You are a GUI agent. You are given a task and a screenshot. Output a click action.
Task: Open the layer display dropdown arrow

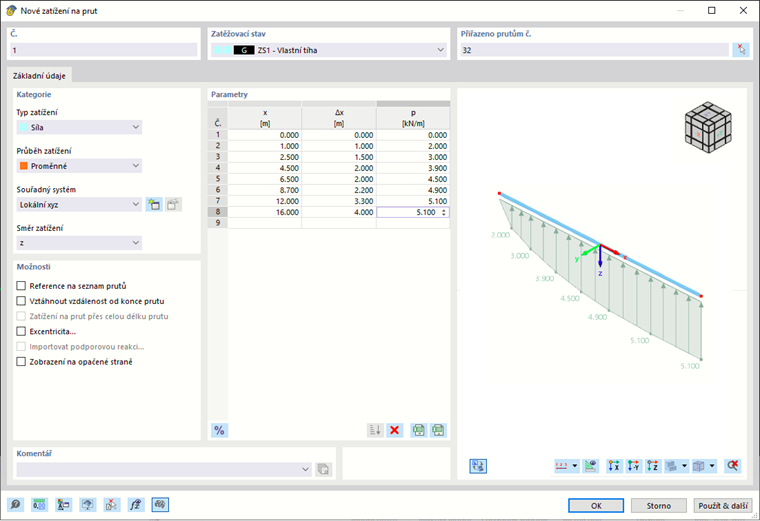[x=684, y=466]
